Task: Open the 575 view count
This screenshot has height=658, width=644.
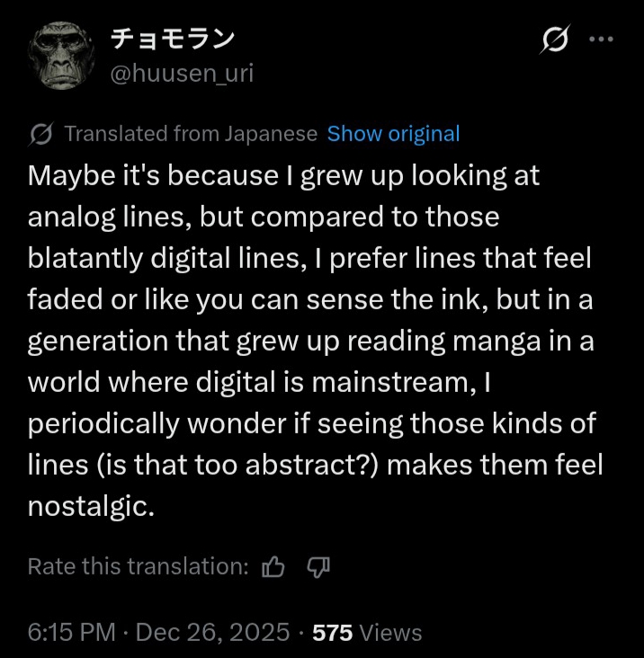Action: click(332, 633)
